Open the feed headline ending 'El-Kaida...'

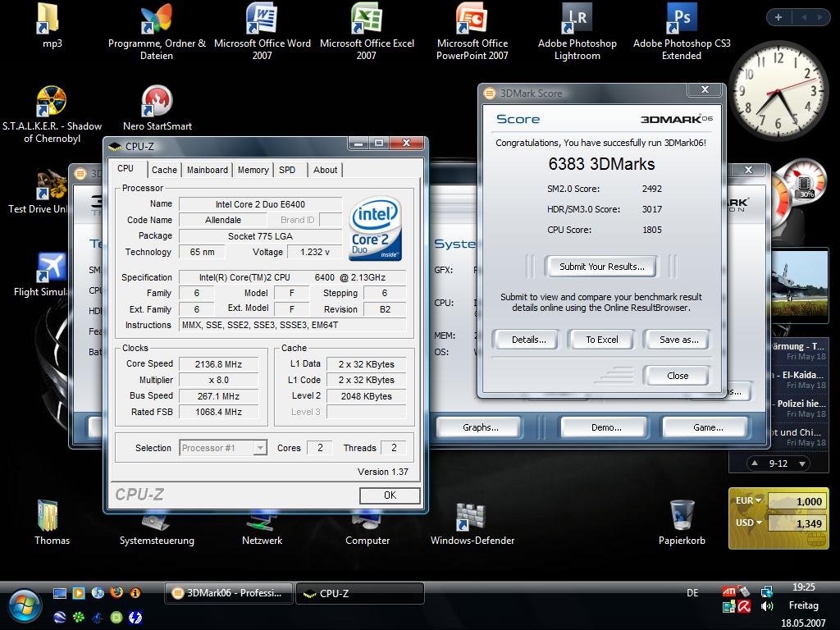(798, 379)
